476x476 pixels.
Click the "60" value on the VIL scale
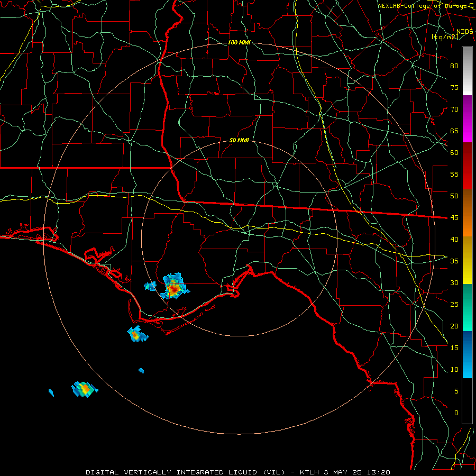454,153
